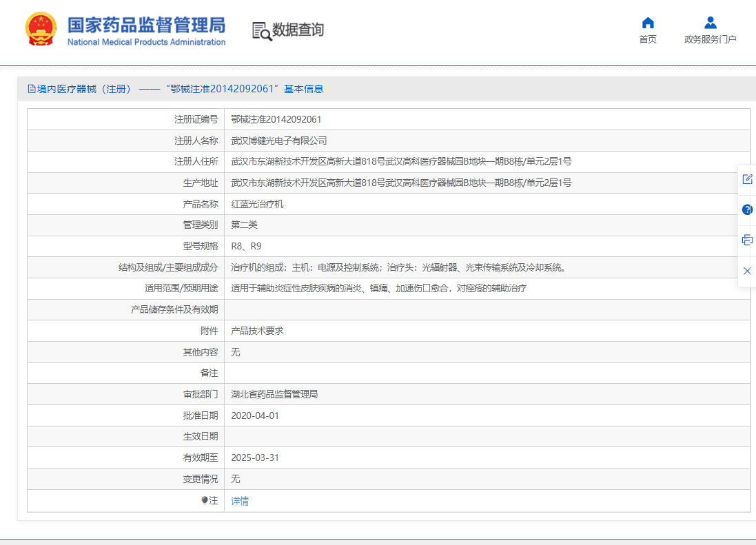The width and height of the screenshot is (756, 545).
Task: Click the 变更情况 value 无
Action: coord(235,479)
